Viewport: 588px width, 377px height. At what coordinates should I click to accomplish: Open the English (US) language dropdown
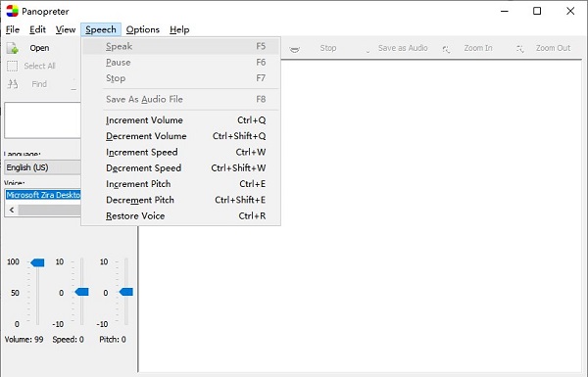point(43,167)
